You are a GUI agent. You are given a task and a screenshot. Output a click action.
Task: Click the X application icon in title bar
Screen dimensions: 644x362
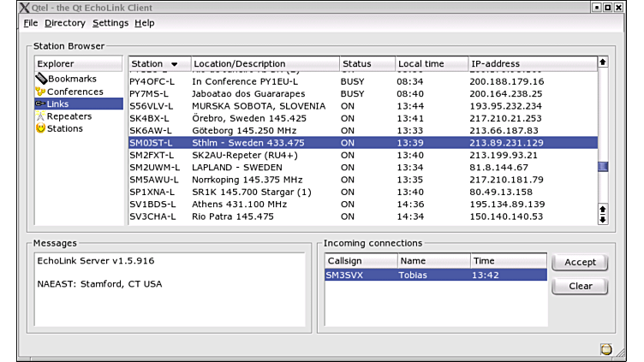[x=9, y=7]
